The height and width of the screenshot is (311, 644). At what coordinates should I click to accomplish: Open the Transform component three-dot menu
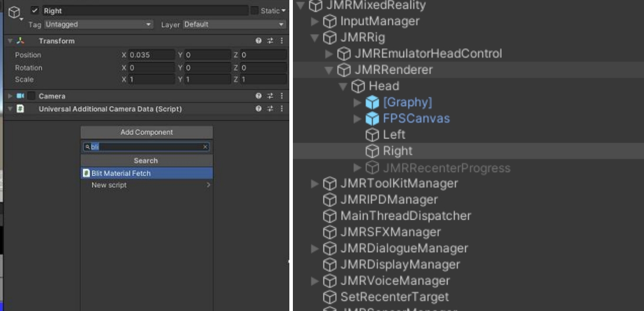click(x=282, y=41)
